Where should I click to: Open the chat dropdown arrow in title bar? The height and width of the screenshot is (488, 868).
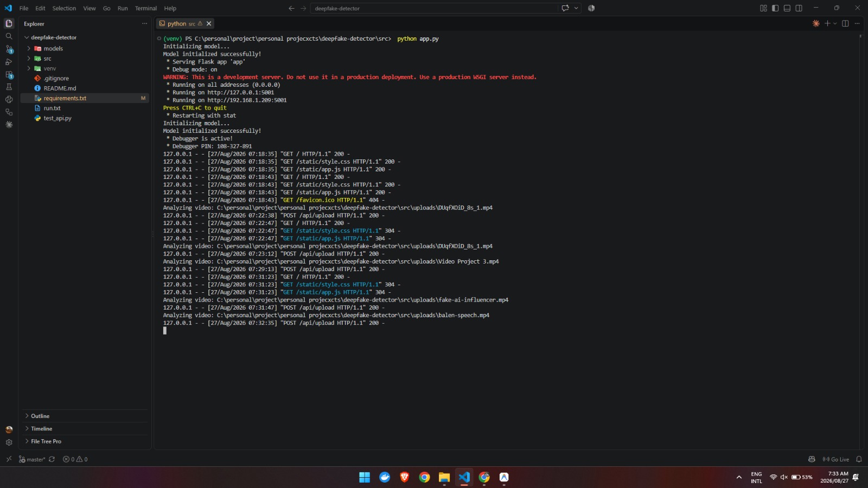576,8
